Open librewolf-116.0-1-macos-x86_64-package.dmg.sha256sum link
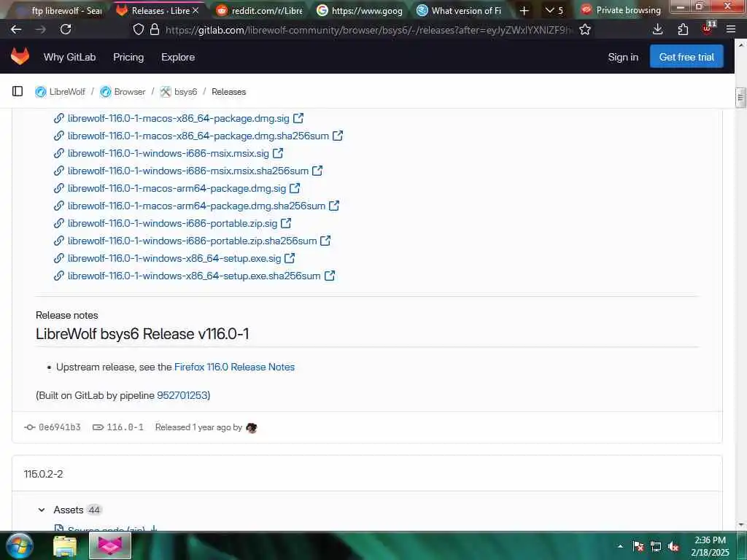This screenshot has width=747, height=560. coord(198,136)
